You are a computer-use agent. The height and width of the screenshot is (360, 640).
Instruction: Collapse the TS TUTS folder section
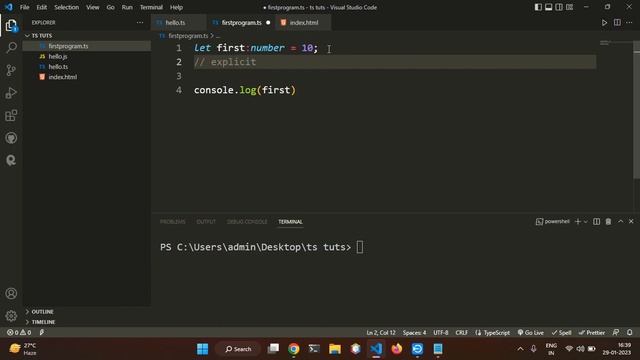point(87,36)
